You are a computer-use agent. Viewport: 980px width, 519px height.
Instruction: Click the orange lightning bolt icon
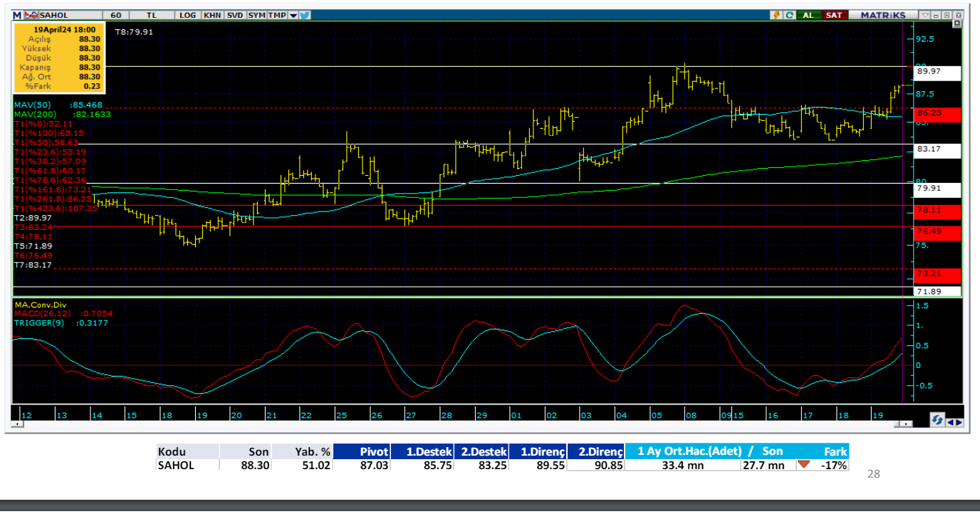(x=776, y=15)
